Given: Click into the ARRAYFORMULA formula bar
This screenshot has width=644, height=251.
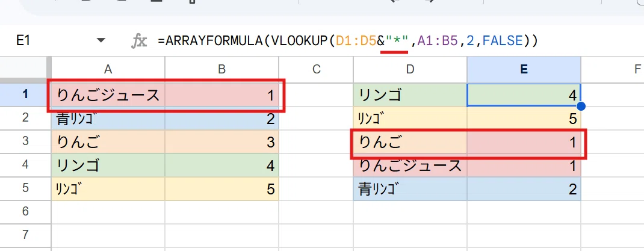Looking at the screenshot, I should (x=347, y=41).
